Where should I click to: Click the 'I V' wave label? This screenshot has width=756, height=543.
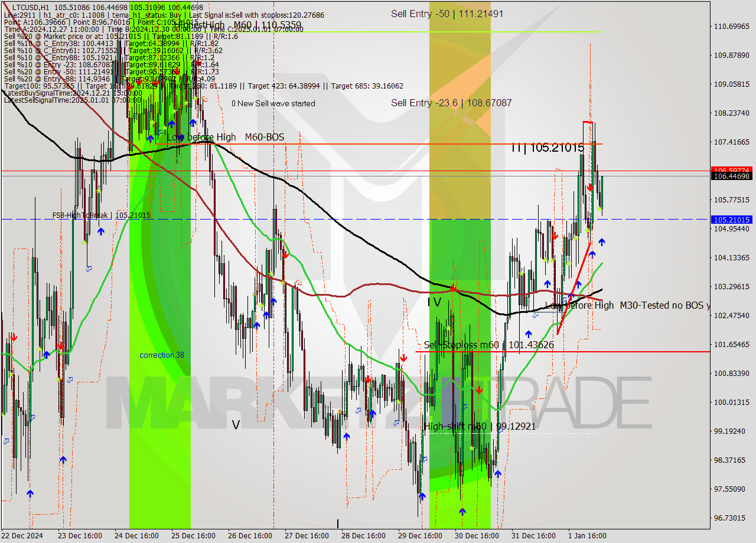click(x=434, y=302)
